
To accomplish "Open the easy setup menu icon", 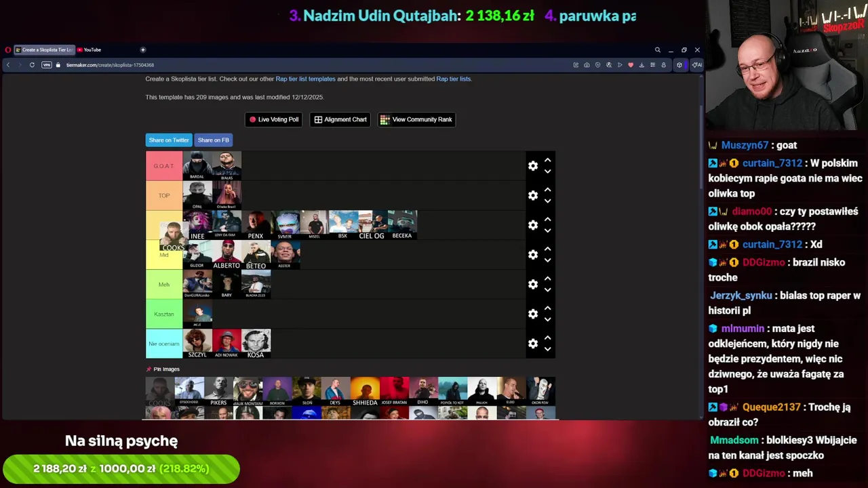I will [x=652, y=65].
